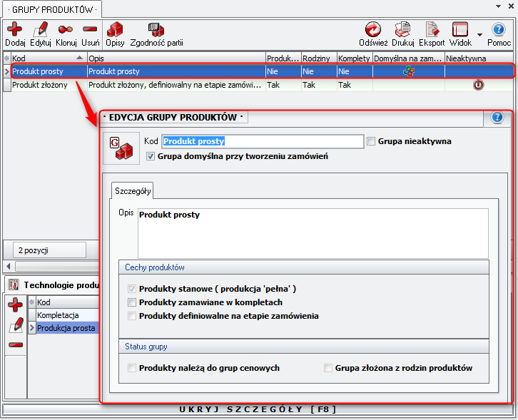
Task: Tick Produkty zamawiane w kompletach checkbox
Action: [x=131, y=302]
